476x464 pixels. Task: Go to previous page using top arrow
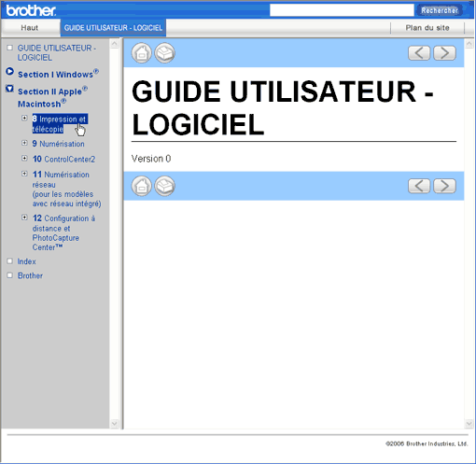pos(419,53)
